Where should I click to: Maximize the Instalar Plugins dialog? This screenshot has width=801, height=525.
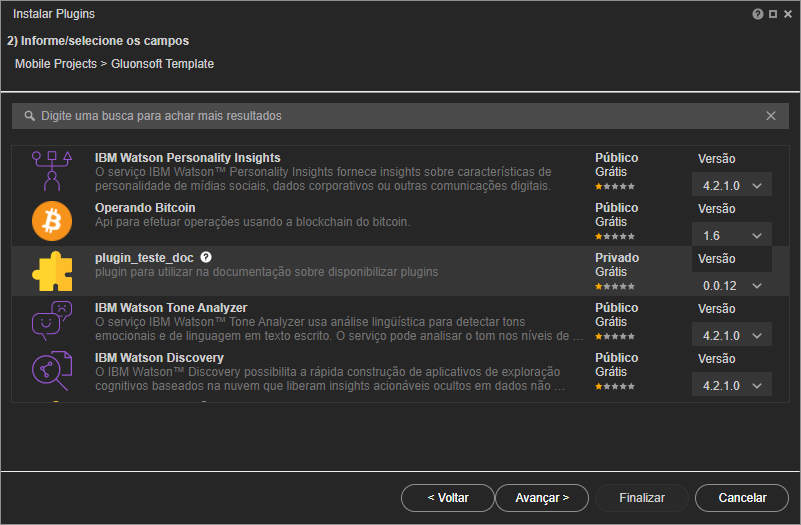click(773, 14)
